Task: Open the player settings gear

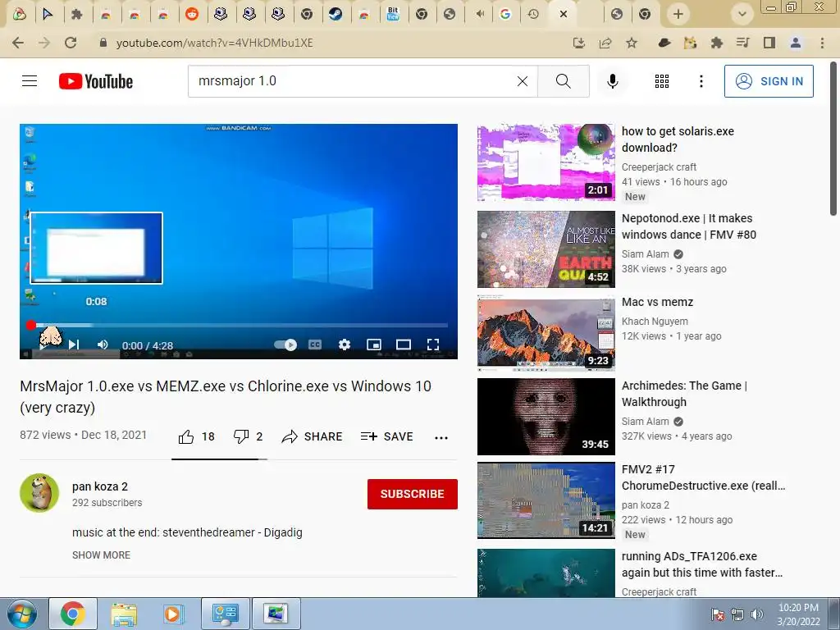Action: (x=345, y=345)
